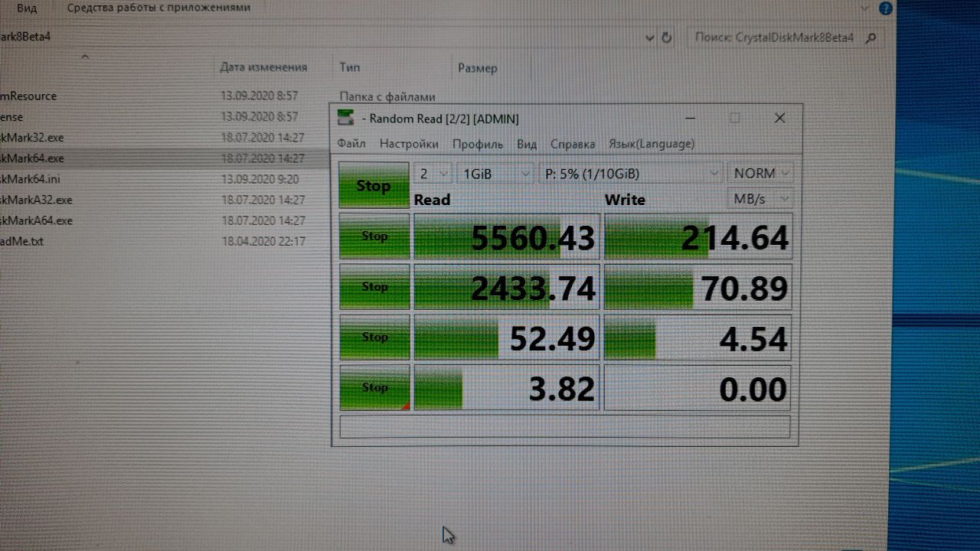Click the Explorer search field CrystalDiskMark8Beta4
The height and width of the screenshot is (551, 980).
[x=774, y=37]
